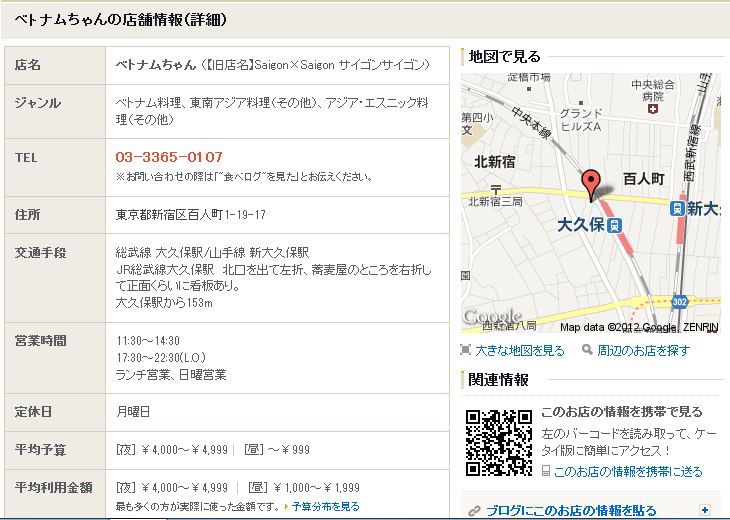Open 予算分布を見る link
The width and height of the screenshot is (730, 520).
coord(325,507)
